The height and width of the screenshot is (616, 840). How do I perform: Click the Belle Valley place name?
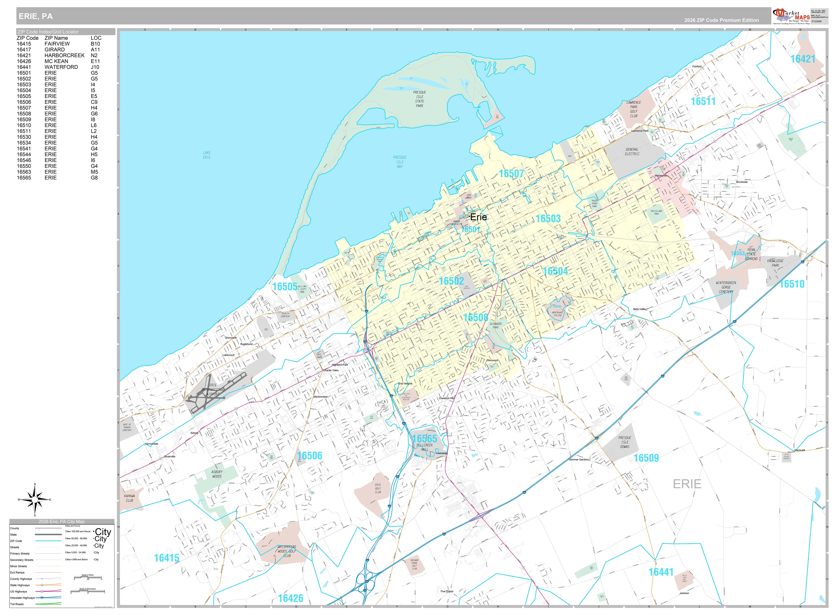tap(640, 309)
